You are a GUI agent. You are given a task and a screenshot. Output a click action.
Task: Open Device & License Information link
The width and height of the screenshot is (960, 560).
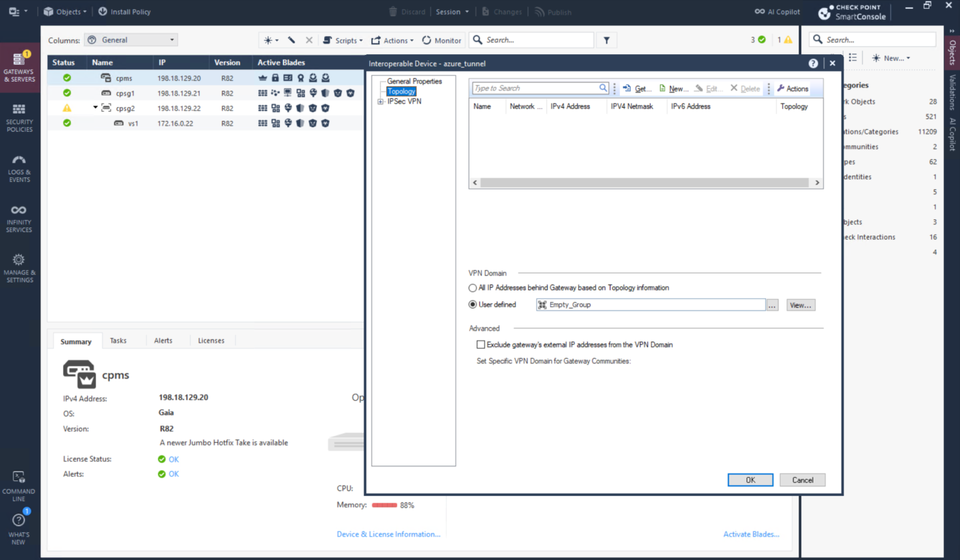388,534
